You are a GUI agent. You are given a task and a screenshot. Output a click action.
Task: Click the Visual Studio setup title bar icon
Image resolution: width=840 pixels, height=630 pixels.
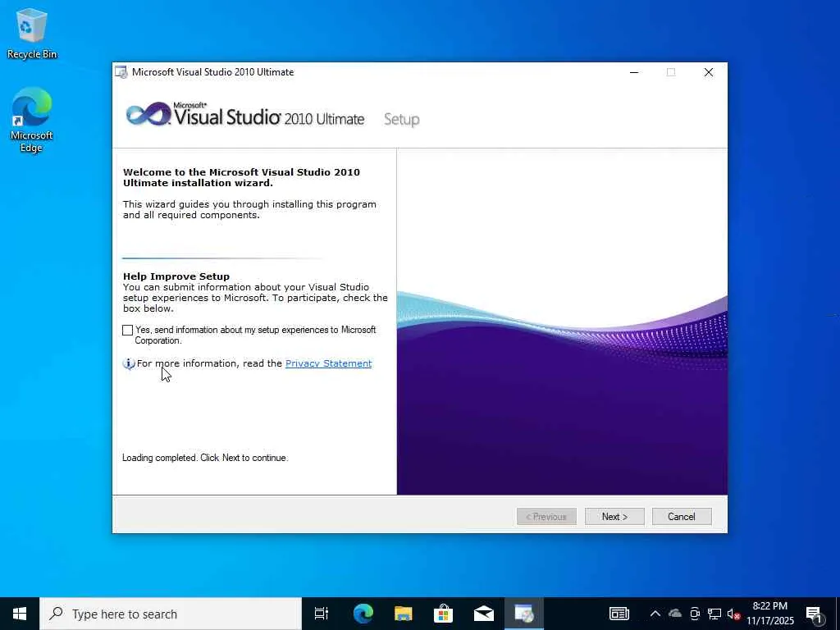[x=121, y=72]
